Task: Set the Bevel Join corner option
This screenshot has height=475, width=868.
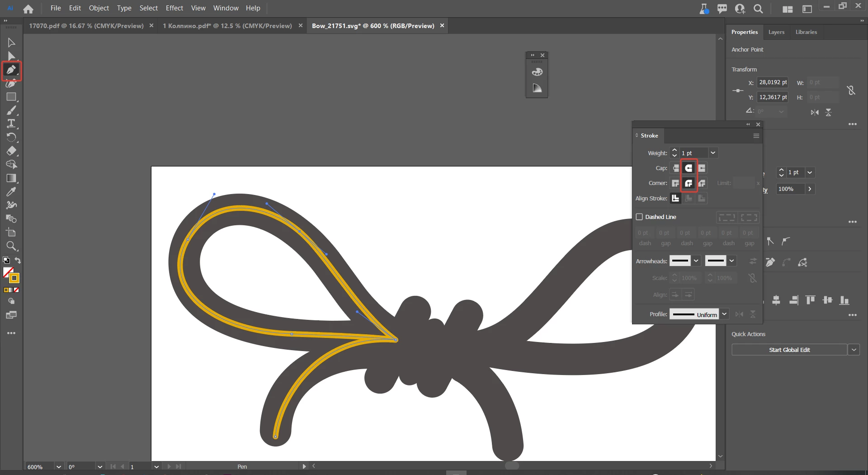Action: [702, 183]
